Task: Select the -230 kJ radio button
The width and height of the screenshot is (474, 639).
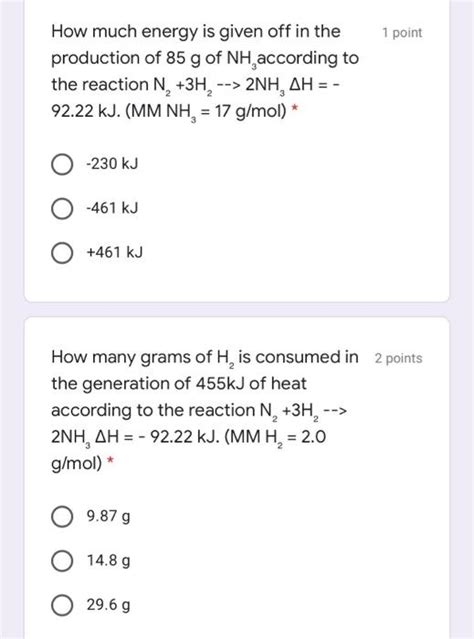Action: (x=62, y=165)
